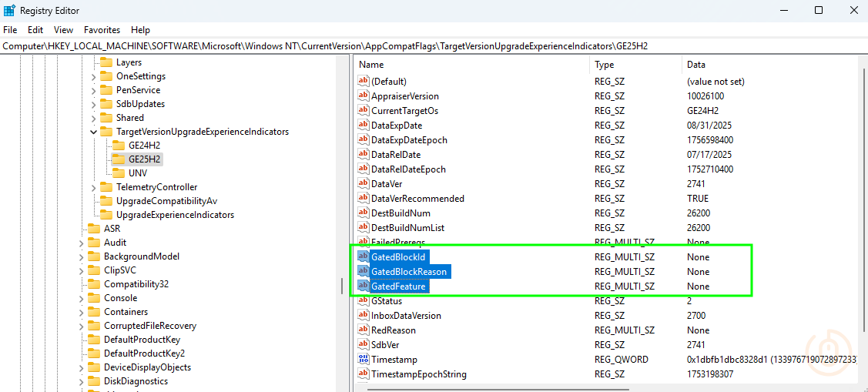Click the string icon beside AppraiserVersion
868x392 pixels.
(x=364, y=96)
